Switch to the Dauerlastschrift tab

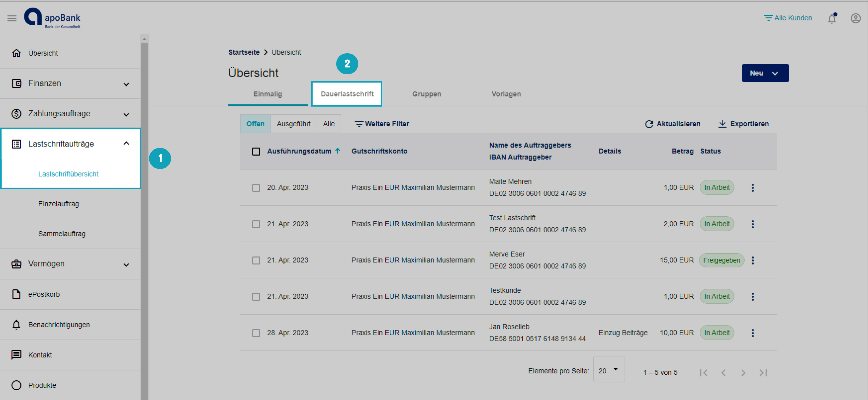[347, 94]
